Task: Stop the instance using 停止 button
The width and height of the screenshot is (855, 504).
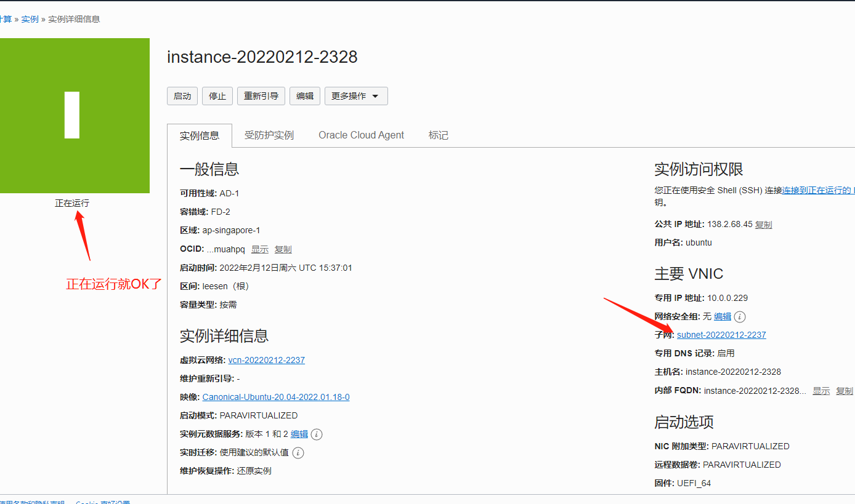Action: pyautogui.click(x=217, y=95)
